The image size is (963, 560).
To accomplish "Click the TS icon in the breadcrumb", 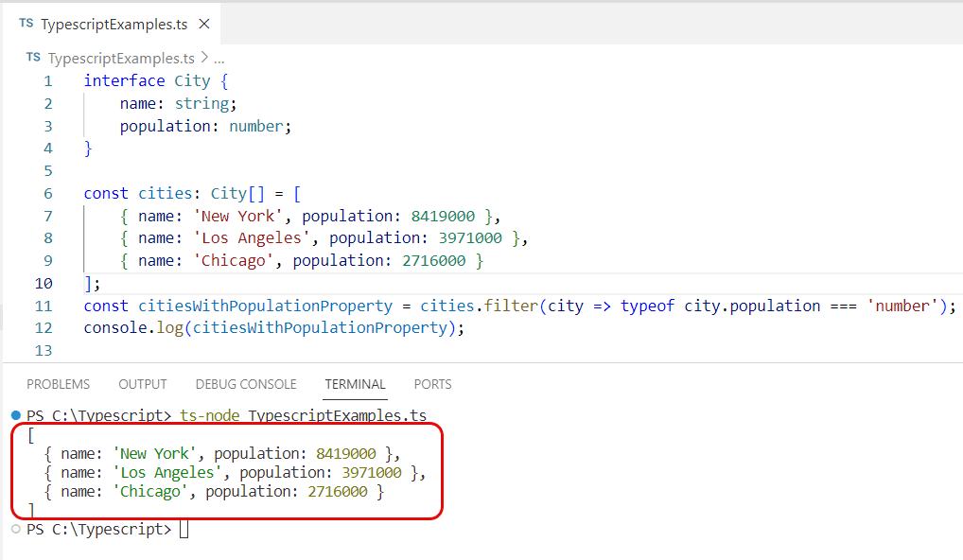I will pyautogui.click(x=33, y=58).
